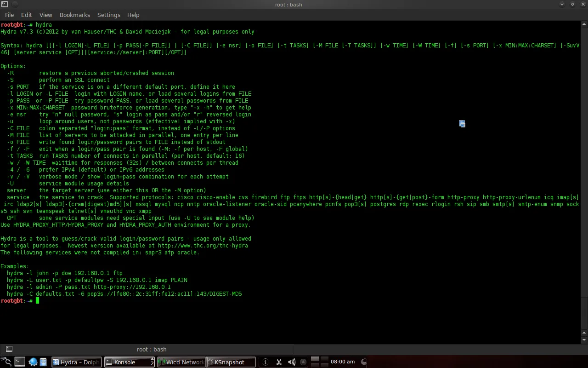Click the '-R restore a previous aborted/crashed session' line
The height and width of the screenshot is (368, 588).
pos(90,73)
